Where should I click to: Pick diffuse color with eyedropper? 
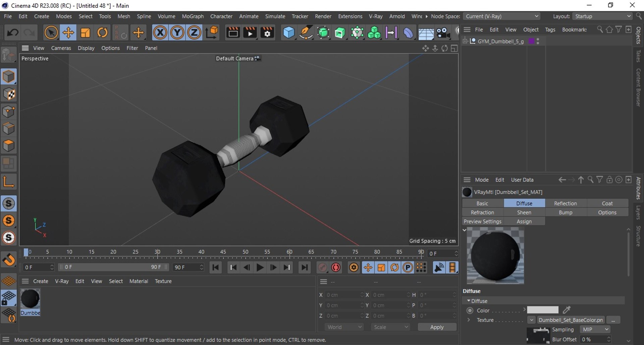[x=567, y=310]
